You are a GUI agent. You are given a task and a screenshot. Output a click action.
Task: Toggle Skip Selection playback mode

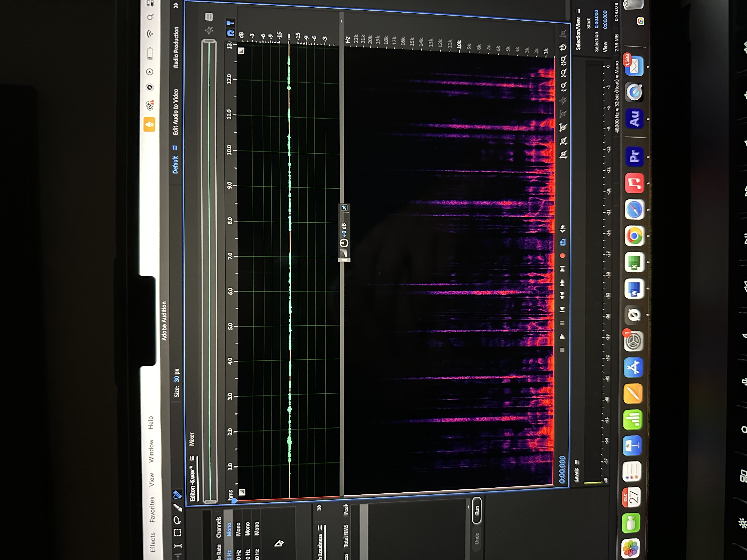tap(563, 229)
